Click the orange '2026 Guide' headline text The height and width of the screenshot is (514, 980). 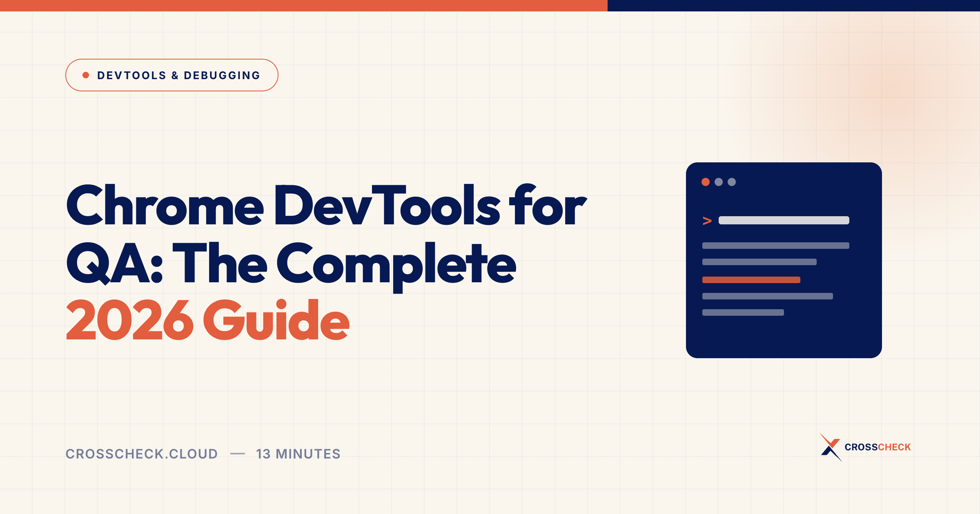point(207,320)
